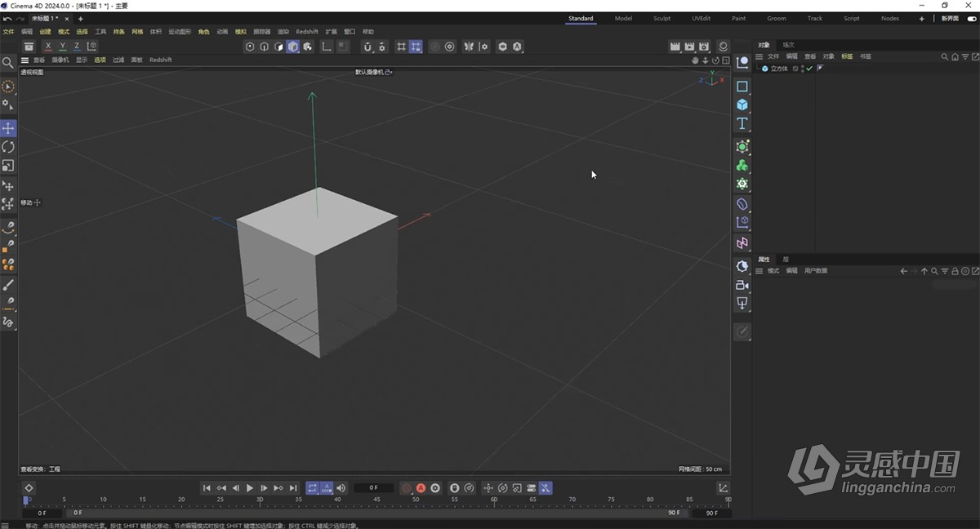Open the 文件 menu in main menu bar

pos(8,32)
